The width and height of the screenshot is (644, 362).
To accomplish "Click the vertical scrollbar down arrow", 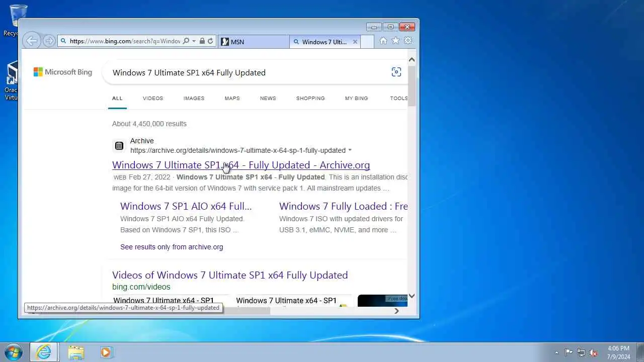I will click(x=412, y=296).
